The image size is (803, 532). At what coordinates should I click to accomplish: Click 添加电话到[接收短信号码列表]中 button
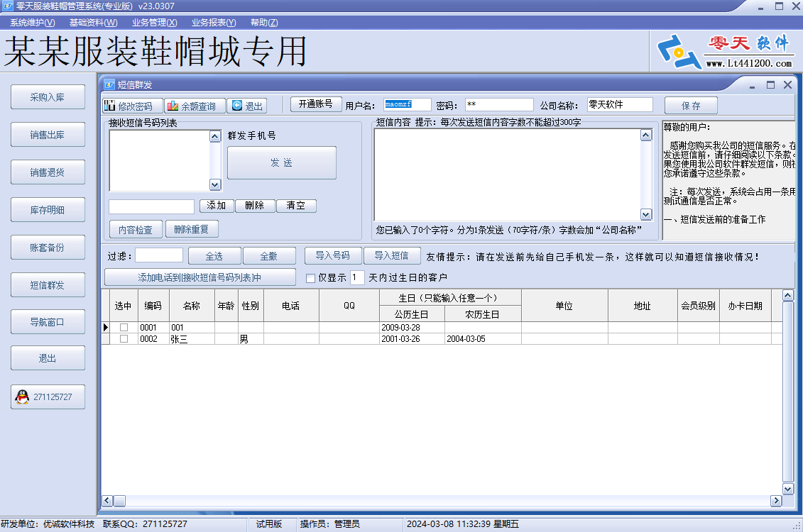[200, 277]
